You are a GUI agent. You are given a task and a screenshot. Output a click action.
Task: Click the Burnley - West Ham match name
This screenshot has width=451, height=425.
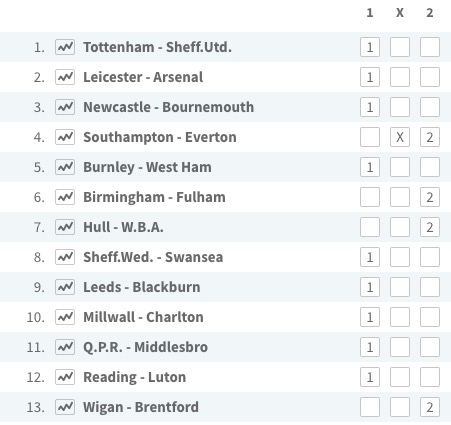pyautogui.click(x=147, y=167)
